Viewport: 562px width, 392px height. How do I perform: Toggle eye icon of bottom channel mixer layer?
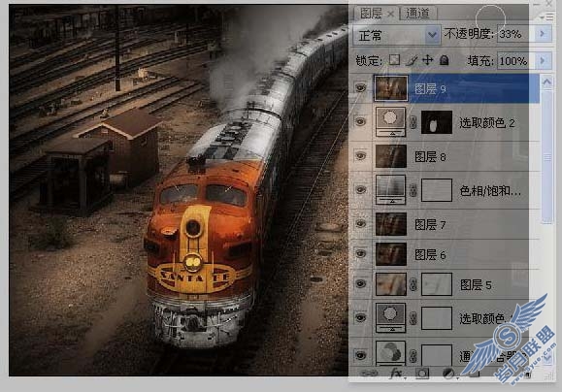click(x=360, y=355)
